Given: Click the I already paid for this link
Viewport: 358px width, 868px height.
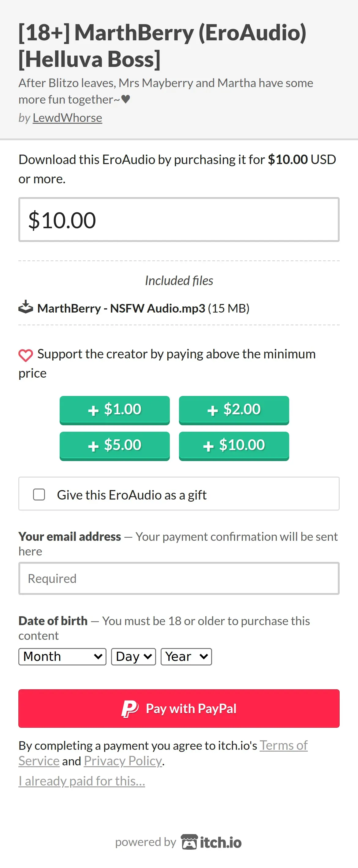Looking at the screenshot, I should tap(82, 781).
